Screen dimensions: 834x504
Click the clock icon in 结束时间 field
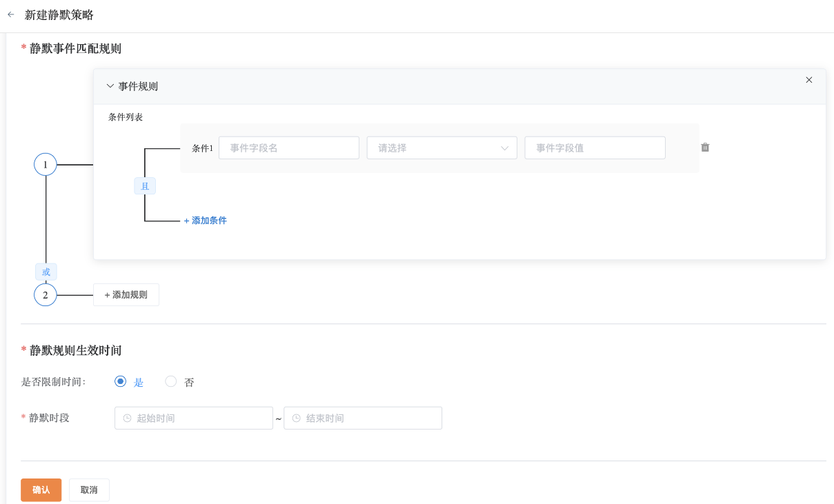297,419
